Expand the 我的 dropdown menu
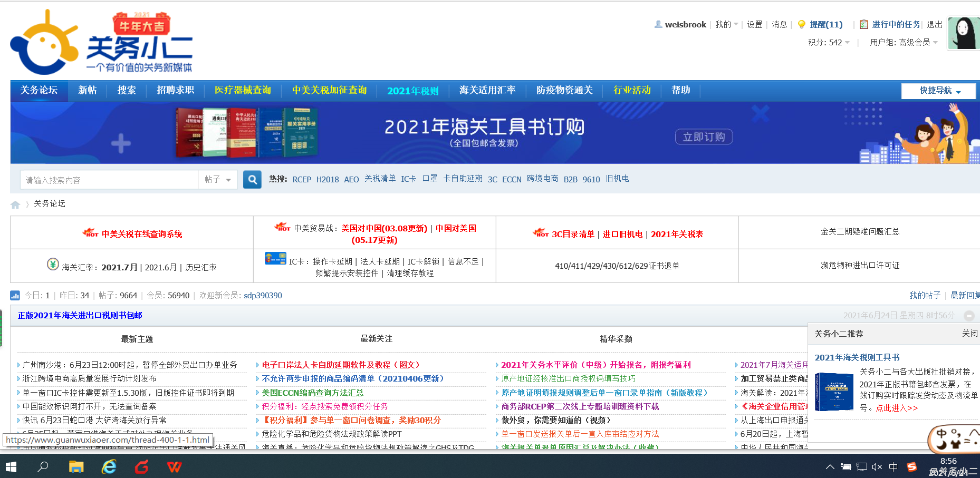The image size is (980, 478). pyautogui.click(x=726, y=24)
